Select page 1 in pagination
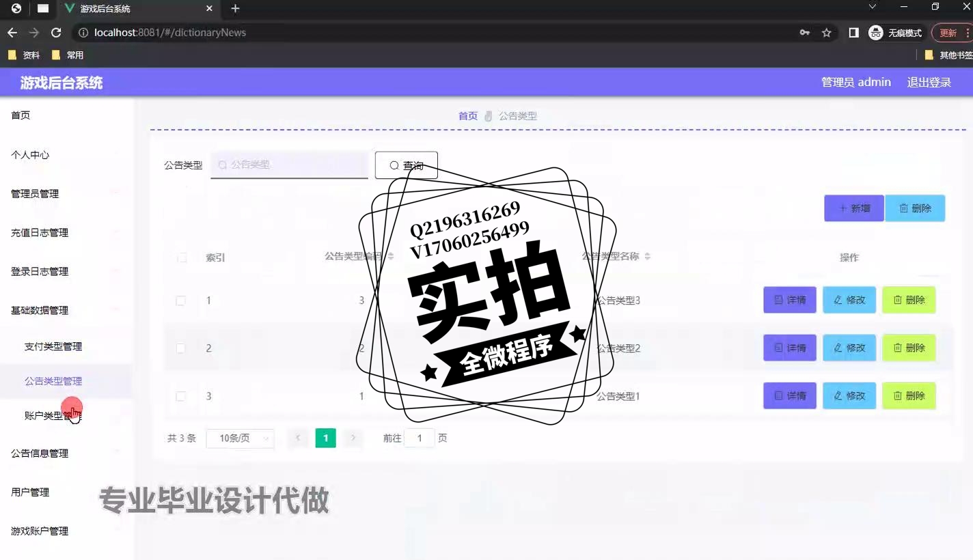 tap(325, 438)
